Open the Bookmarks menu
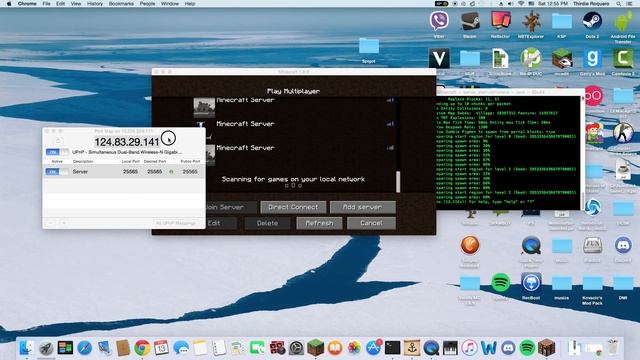 121,4
